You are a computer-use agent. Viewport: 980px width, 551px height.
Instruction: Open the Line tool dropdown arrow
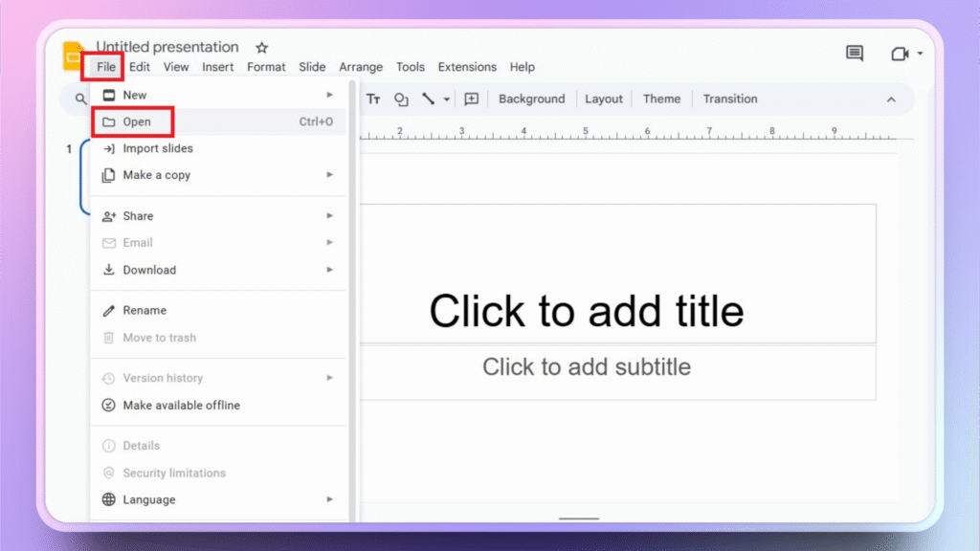[x=446, y=99]
